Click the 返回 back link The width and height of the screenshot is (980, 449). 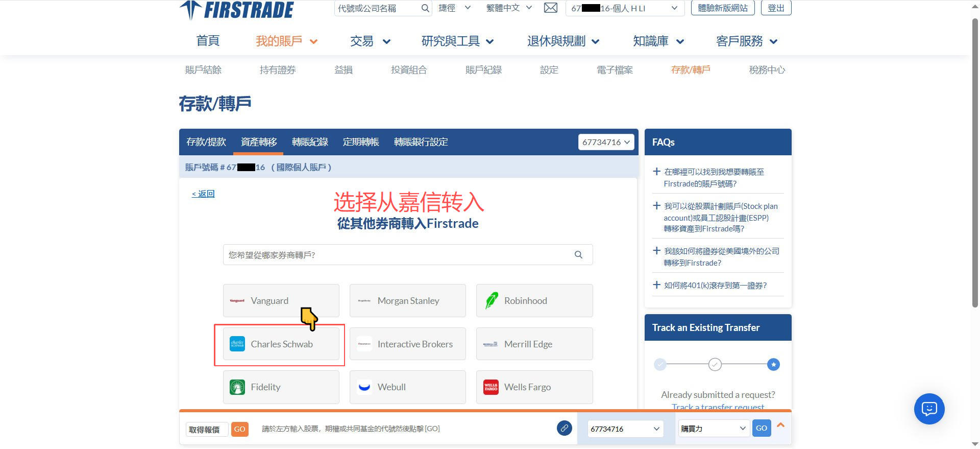click(x=203, y=194)
